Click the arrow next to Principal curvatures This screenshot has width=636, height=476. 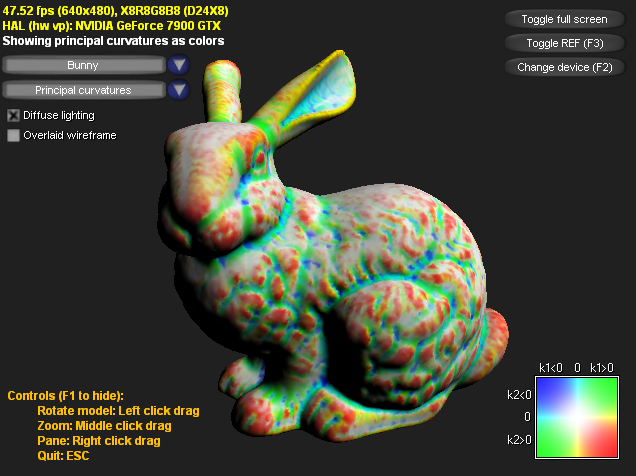pyautogui.click(x=179, y=90)
